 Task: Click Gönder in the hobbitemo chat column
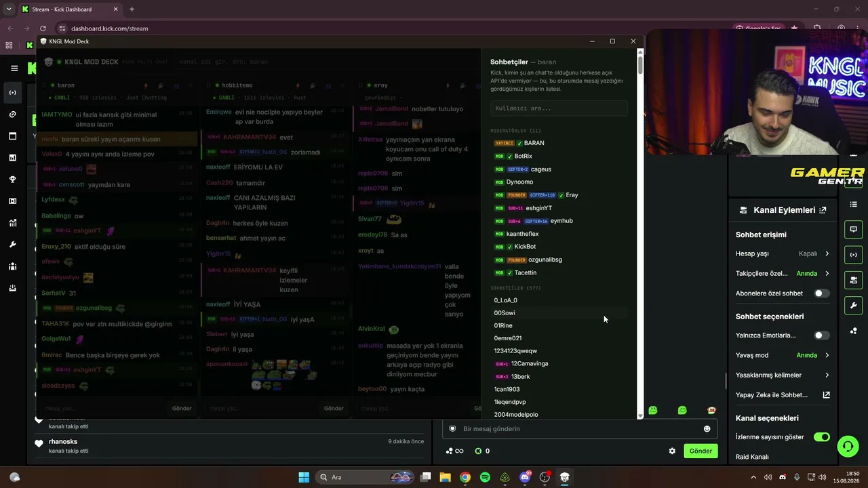(334, 409)
